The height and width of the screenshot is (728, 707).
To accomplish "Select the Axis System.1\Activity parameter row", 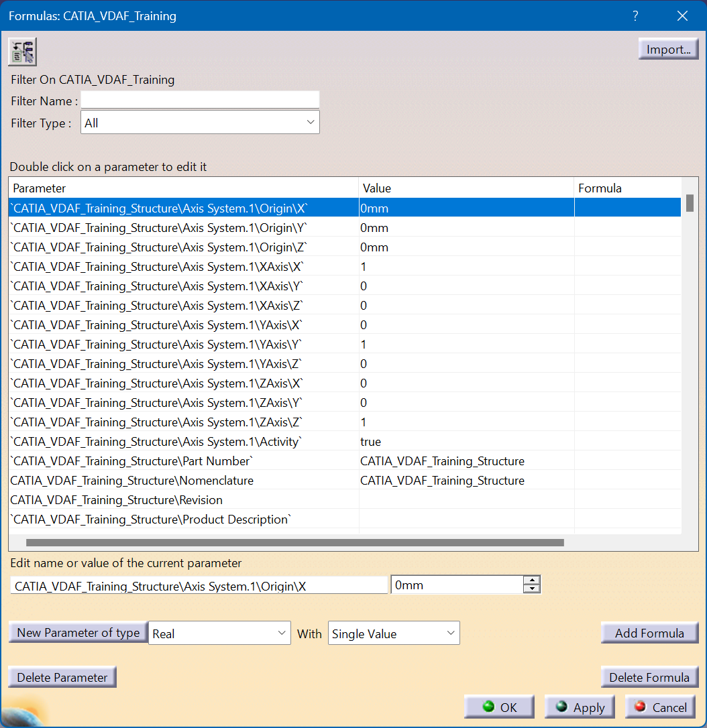I will [345, 442].
